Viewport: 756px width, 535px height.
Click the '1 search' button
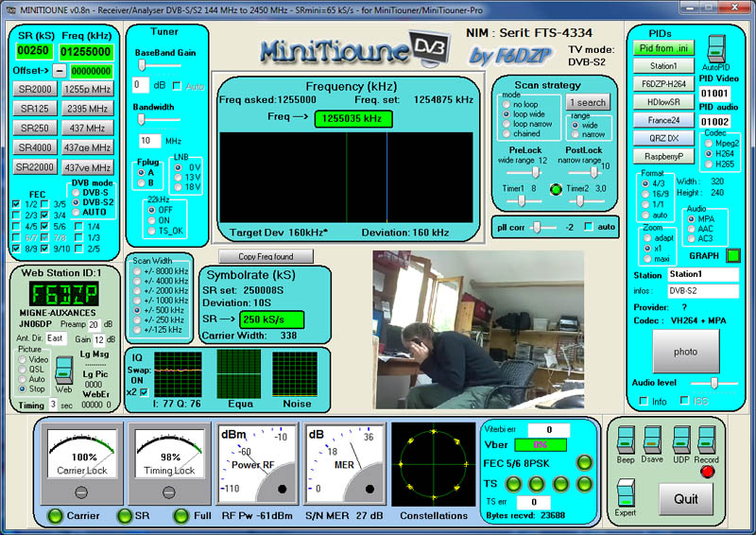[588, 102]
